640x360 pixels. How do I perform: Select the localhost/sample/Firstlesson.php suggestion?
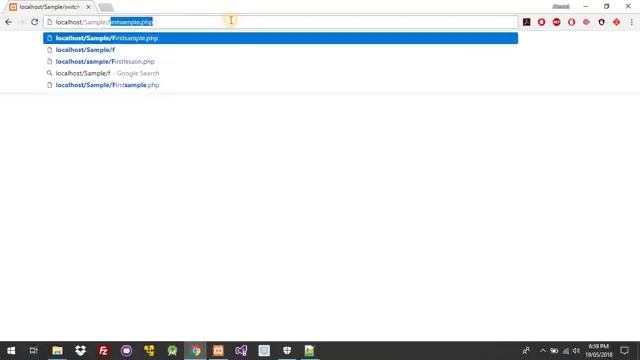point(280,62)
